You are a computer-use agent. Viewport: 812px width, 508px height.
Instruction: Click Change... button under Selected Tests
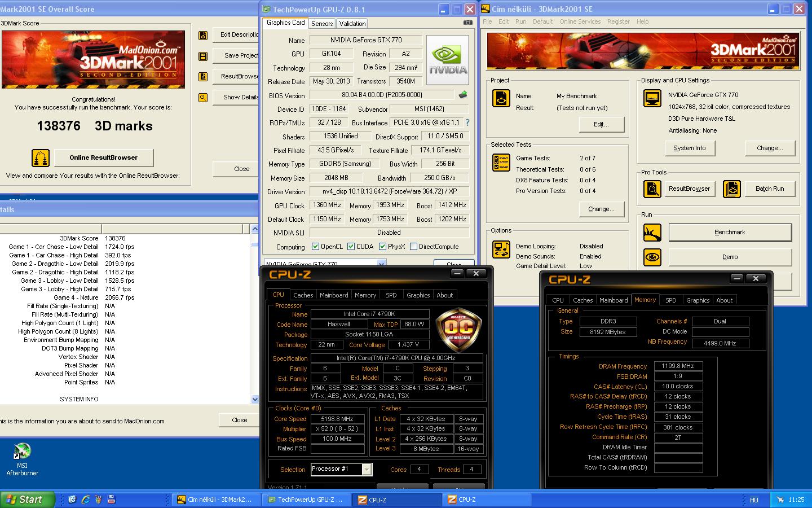(x=601, y=209)
